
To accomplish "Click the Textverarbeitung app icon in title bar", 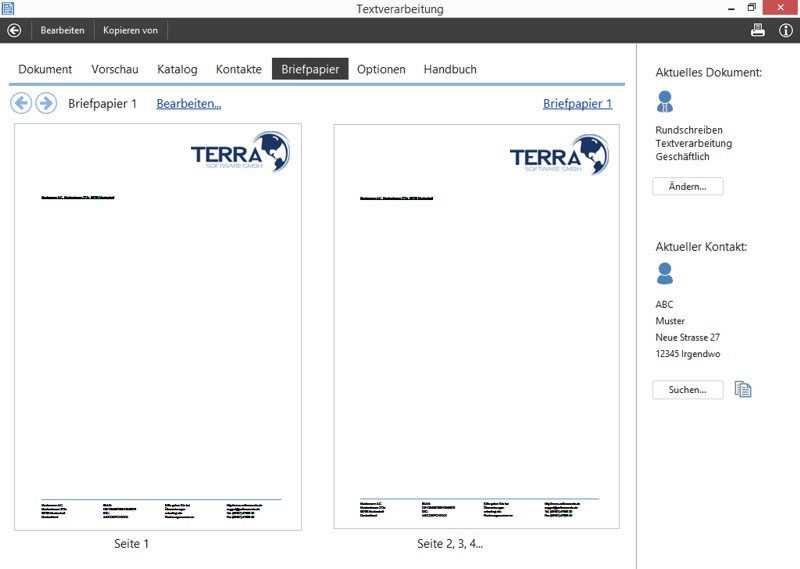I will point(8,8).
